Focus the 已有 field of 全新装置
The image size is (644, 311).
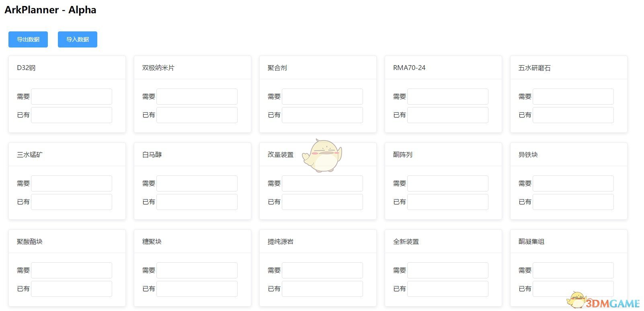(448, 289)
